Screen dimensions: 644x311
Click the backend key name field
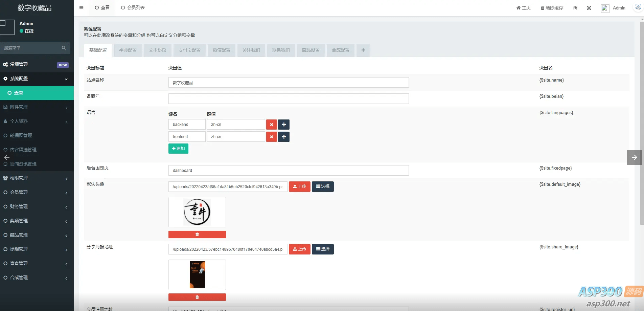click(187, 125)
